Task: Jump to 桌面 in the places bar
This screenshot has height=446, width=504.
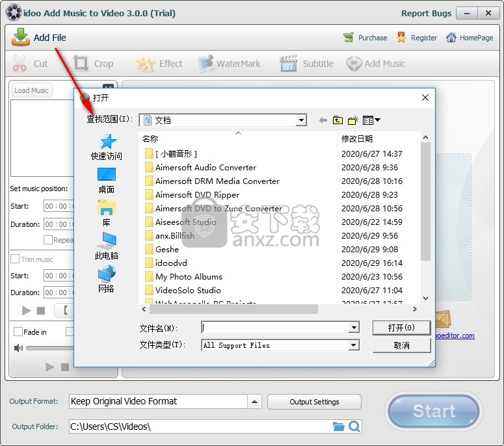Action: pyautogui.click(x=107, y=181)
